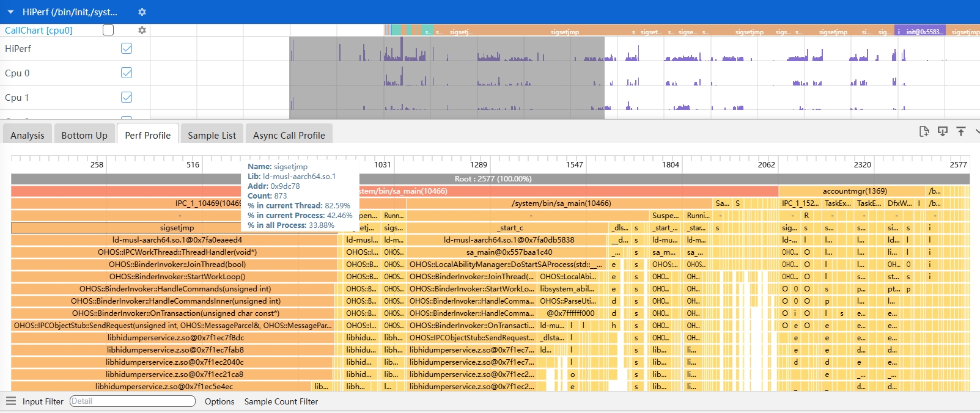
Task: Switch to the Analysis tab
Action: [28, 135]
